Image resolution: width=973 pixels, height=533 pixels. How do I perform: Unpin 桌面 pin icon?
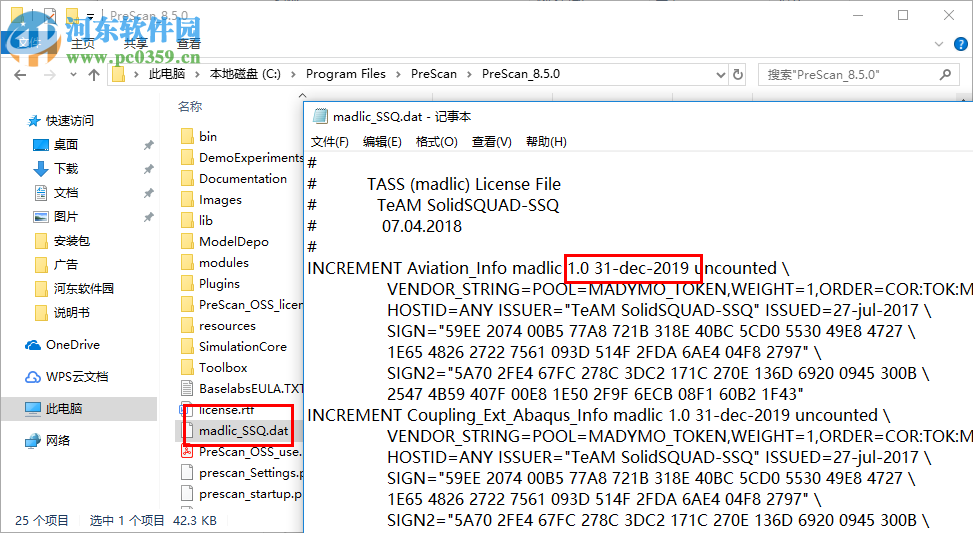pos(148,145)
